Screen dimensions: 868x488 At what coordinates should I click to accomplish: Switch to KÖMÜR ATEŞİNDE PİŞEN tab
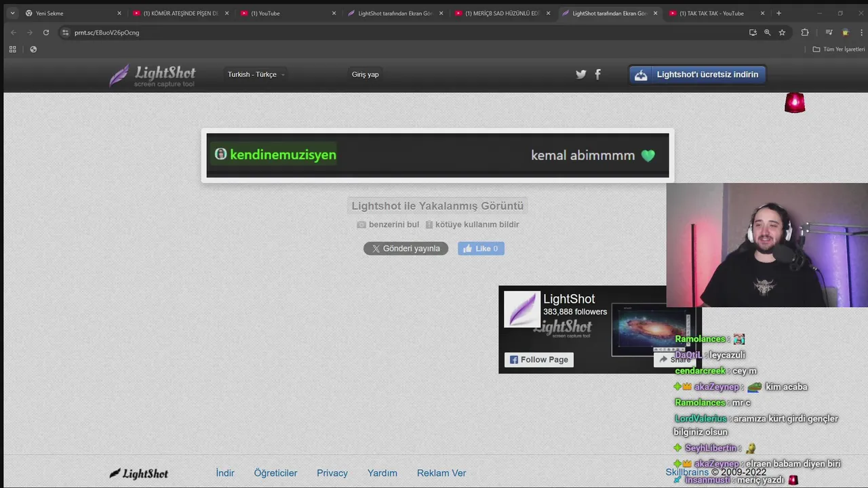(x=180, y=13)
